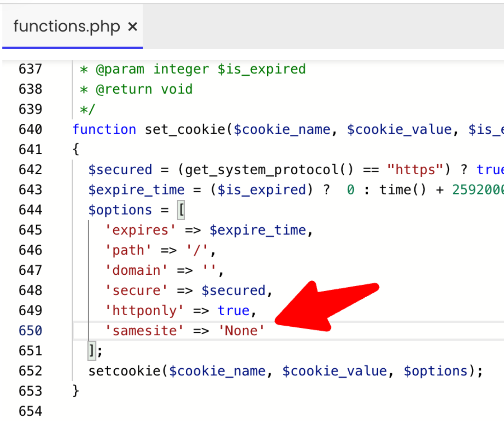
Task: Select the highlighted closing bracket on line 651
Action: coord(91,351)
